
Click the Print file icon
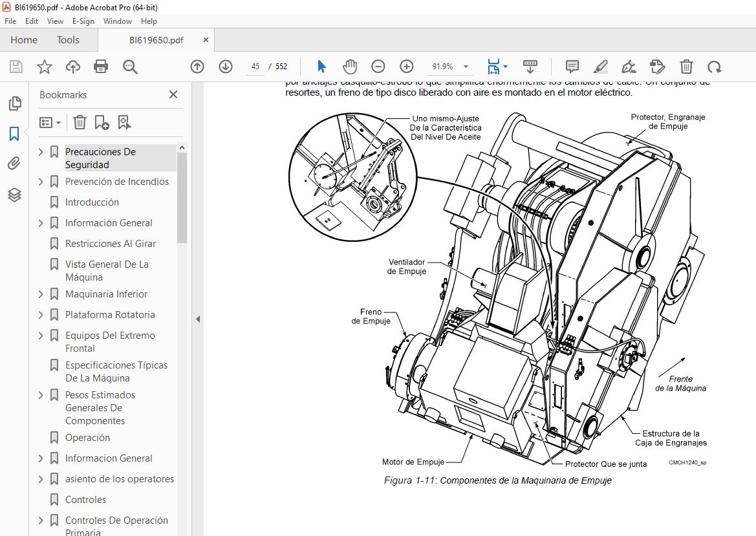coord(101,67)
